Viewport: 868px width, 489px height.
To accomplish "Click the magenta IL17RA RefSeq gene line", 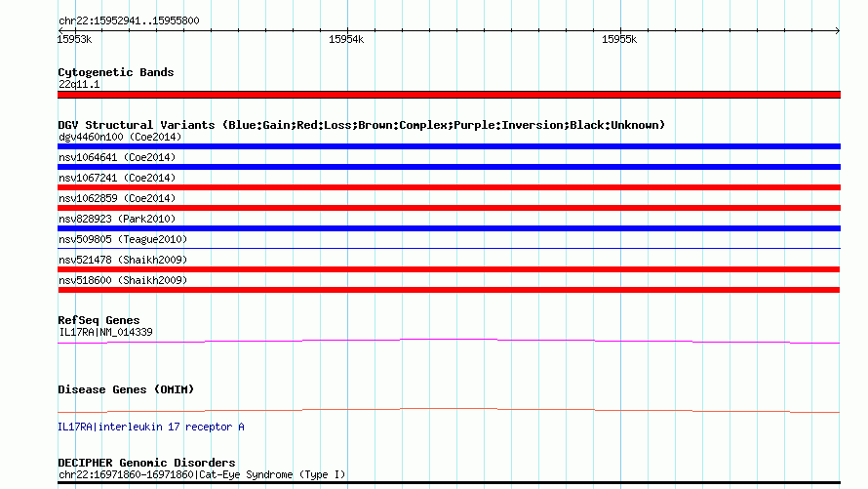I will [x=449, y=342].
